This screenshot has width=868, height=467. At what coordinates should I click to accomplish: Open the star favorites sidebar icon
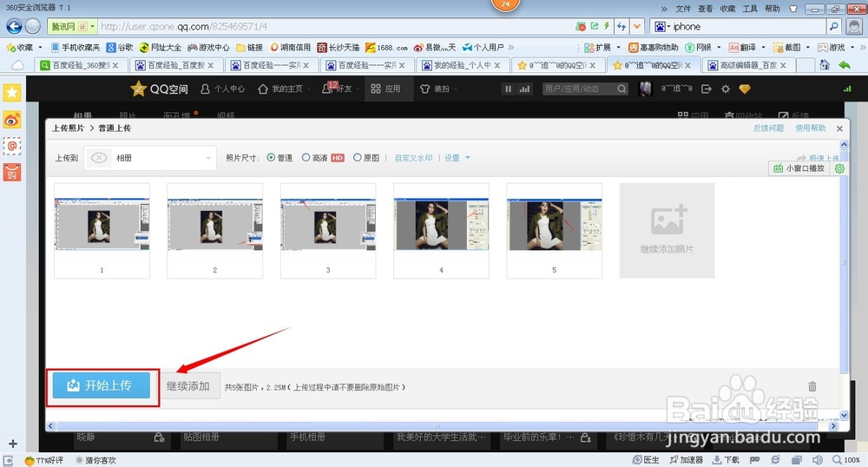tap(11, 92)
